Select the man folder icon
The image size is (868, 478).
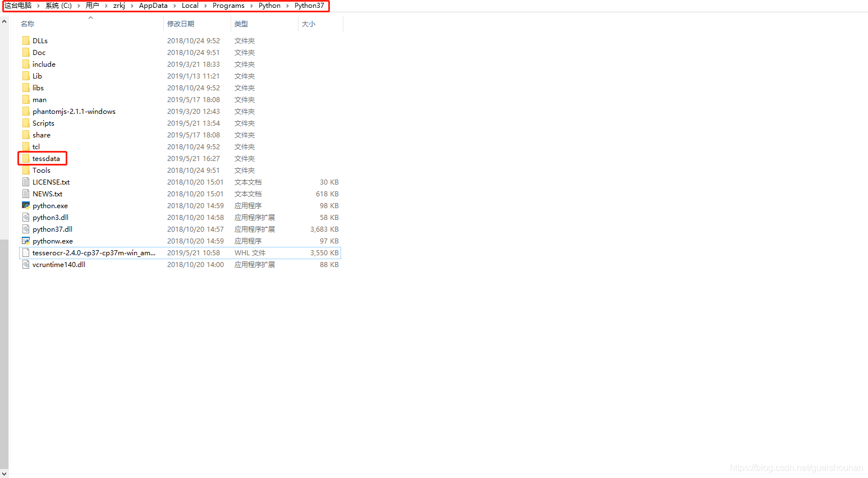point(26,99)
